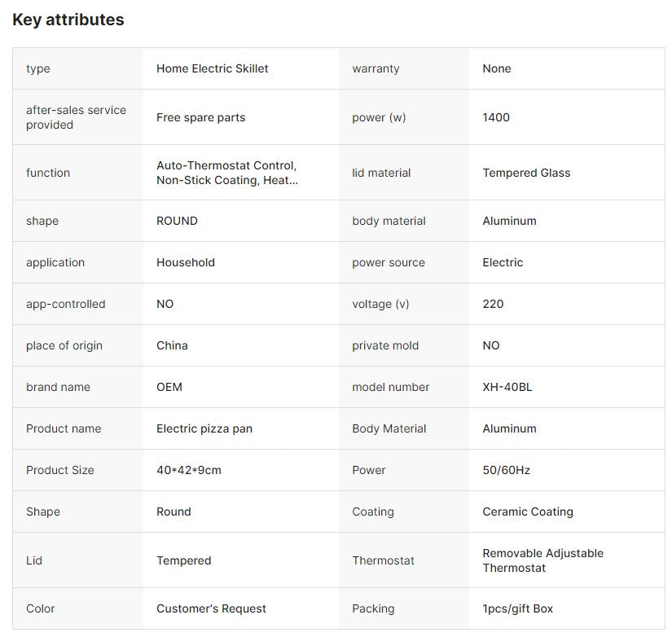The height and width of the screenshot is (637, 672).
Task: Select the Removable Adjustable Thermostat text
Action: tap(542, 560)
